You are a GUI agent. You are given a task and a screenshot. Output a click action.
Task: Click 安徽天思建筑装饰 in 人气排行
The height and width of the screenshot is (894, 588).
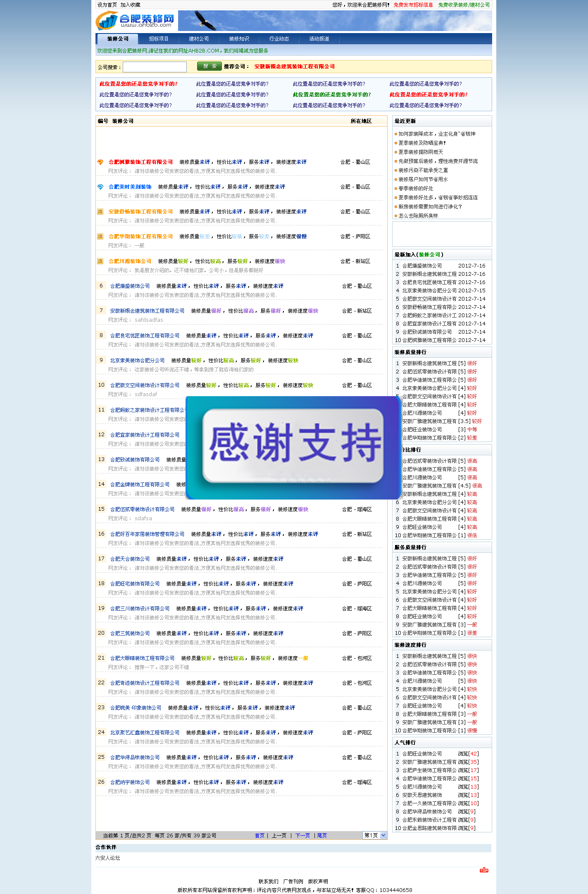pyautogui.click(x=422, y=795)
